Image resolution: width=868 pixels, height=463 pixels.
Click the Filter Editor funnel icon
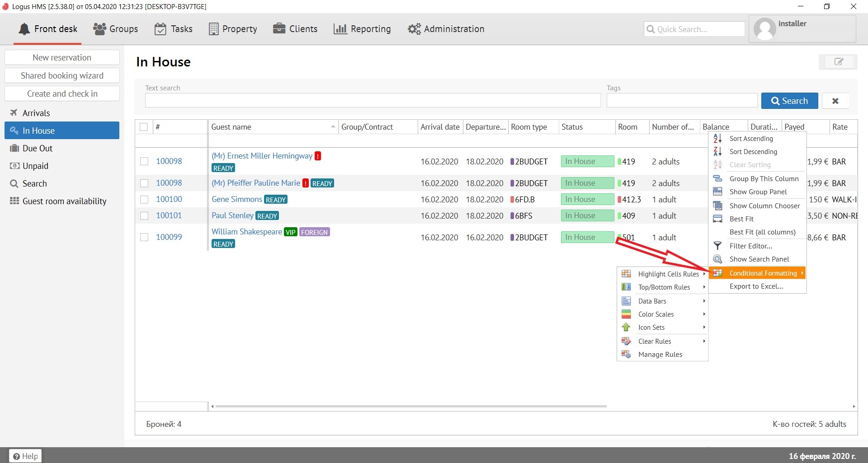pyautogui.click(x=717, y=246)
